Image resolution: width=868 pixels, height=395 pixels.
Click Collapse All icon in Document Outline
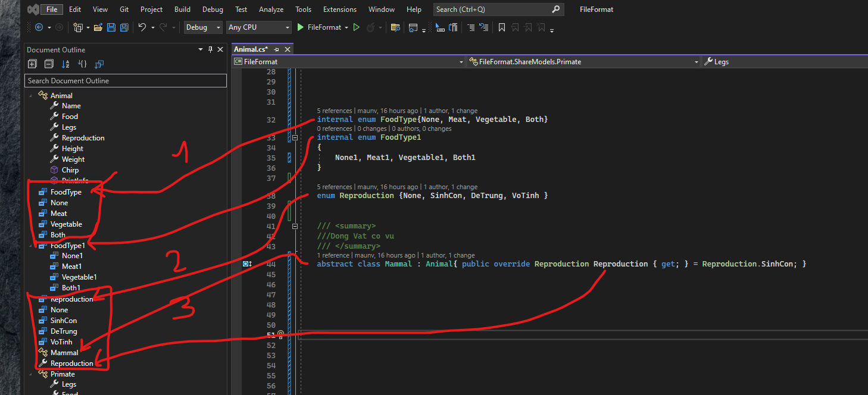click(x=49, y=64)
